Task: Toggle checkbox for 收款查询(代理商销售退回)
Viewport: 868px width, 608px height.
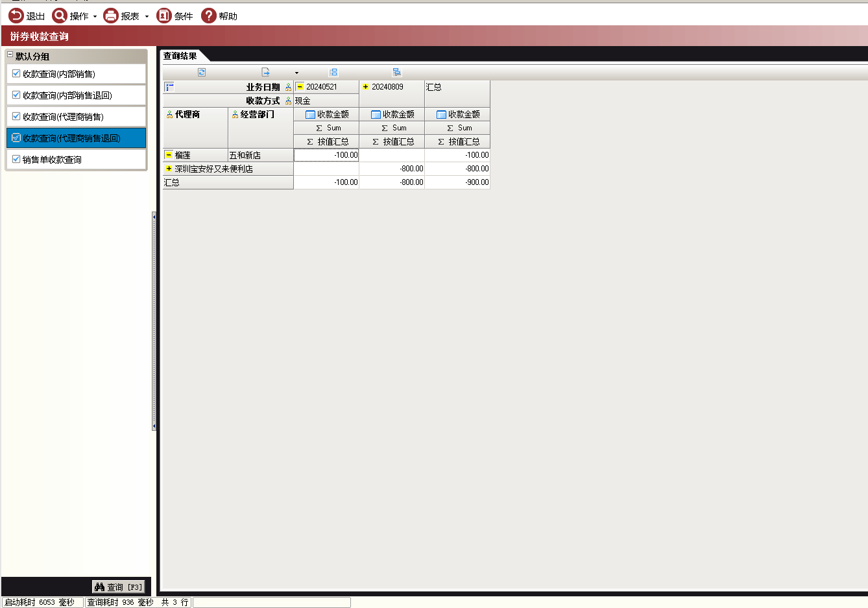Action: point(16,138)
